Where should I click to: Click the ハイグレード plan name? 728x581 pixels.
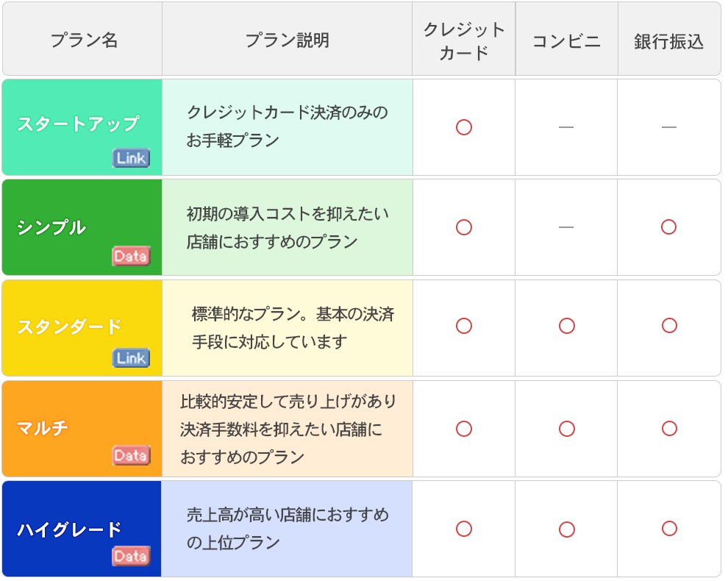point(69,530)
